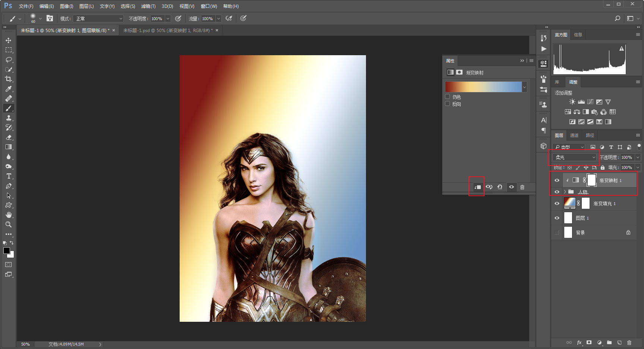Screen dimensions: 644x349
Task: Select the Hand tool
Action: tap(9, 215)
